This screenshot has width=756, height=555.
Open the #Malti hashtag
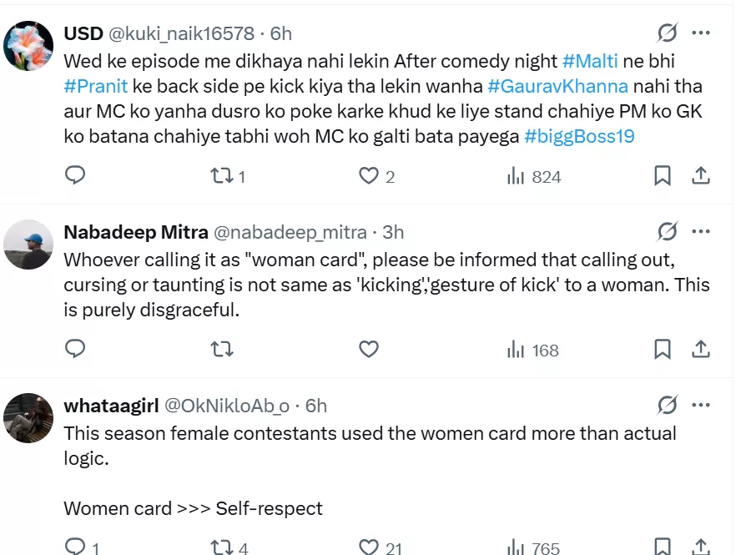pos(590,60)
